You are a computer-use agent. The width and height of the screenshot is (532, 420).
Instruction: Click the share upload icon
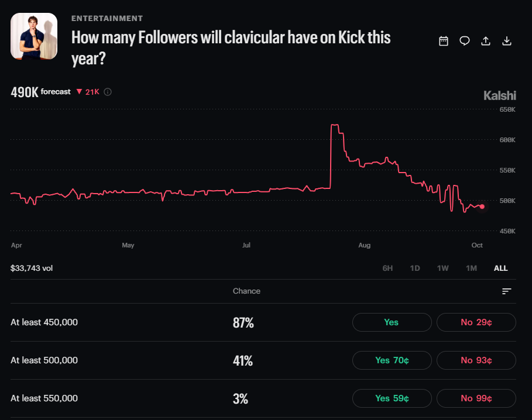coord(486,41)
